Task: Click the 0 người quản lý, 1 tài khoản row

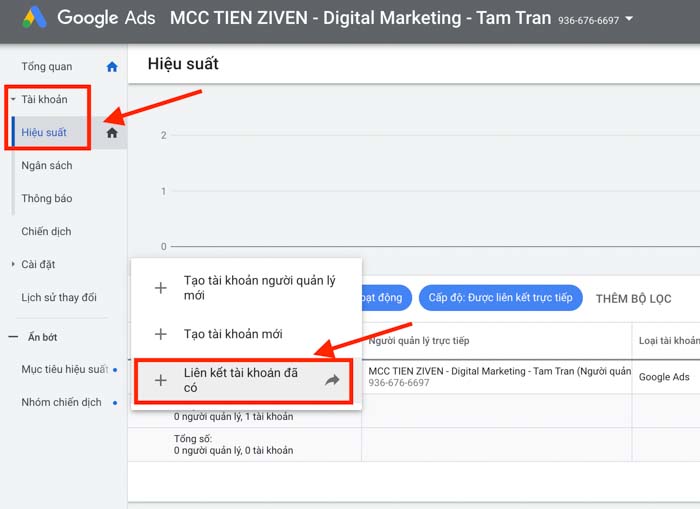Action: pyautogui.click(x=233, y=417)
